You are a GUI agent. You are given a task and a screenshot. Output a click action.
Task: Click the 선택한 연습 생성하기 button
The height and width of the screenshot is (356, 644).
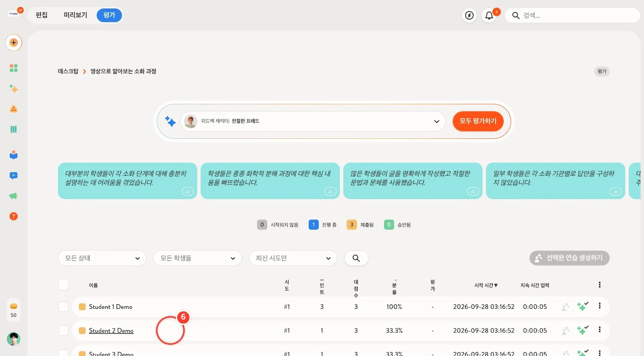570,258
